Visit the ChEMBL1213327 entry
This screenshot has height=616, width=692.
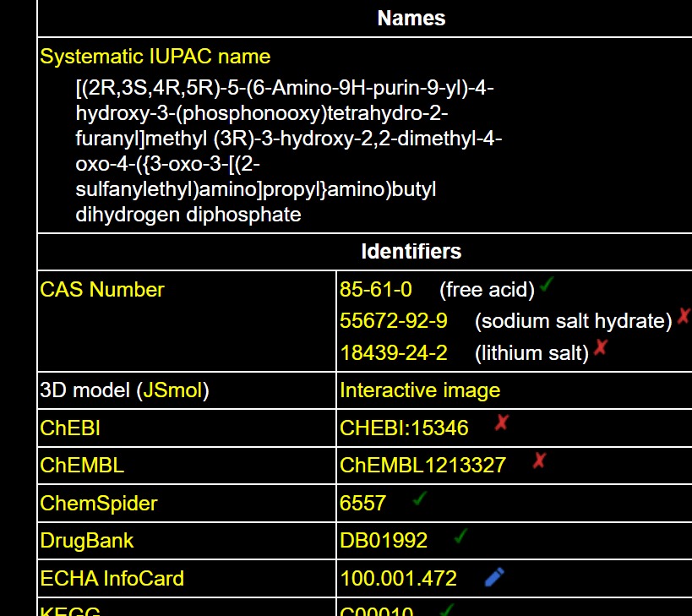(422, 465)
